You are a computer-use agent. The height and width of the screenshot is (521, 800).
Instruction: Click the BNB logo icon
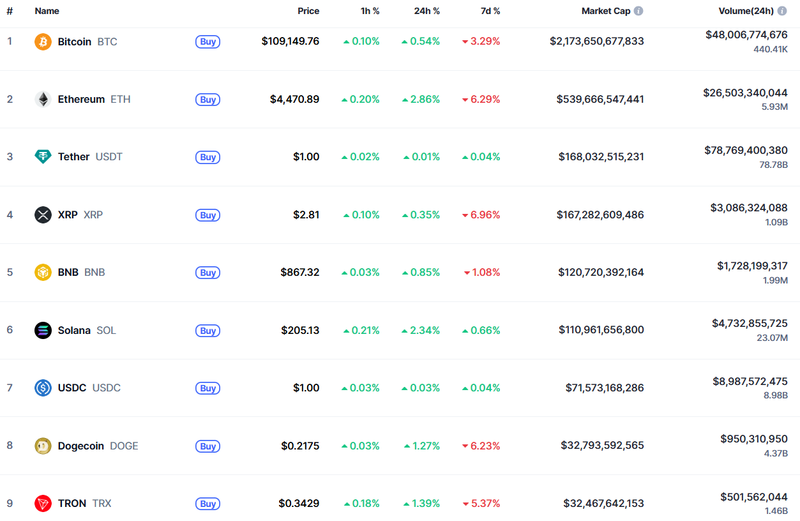click(43, 272)
